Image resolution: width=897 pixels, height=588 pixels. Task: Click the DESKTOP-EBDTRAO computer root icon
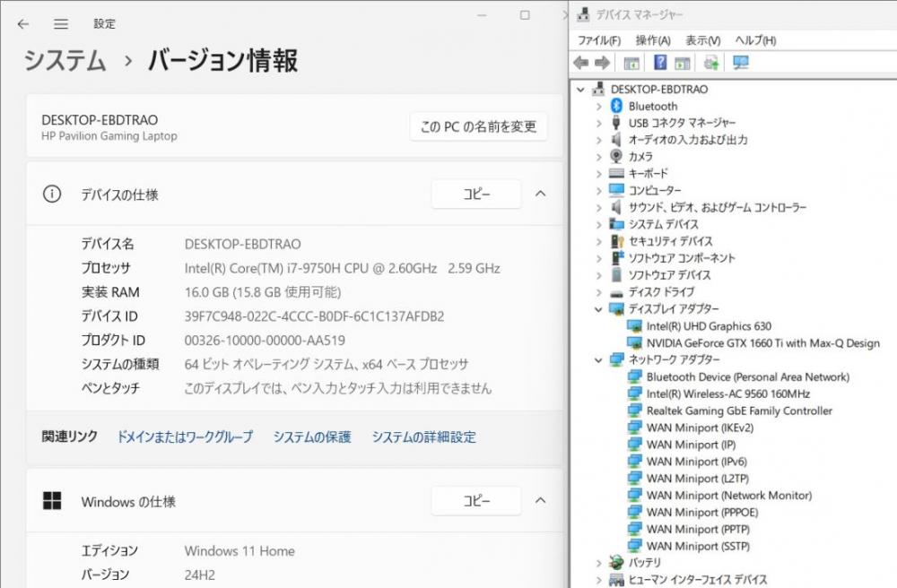click(598, 89)
